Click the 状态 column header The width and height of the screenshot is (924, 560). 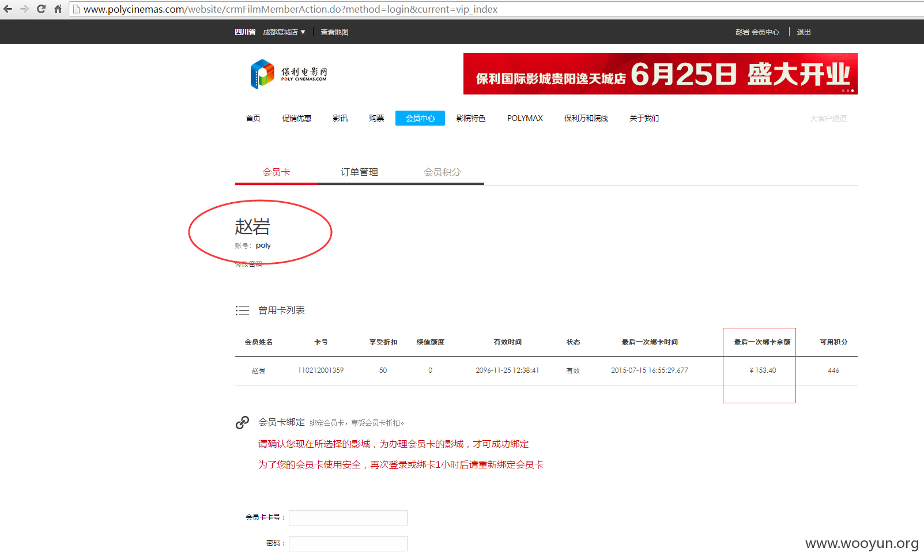click(x=573, y=342)
